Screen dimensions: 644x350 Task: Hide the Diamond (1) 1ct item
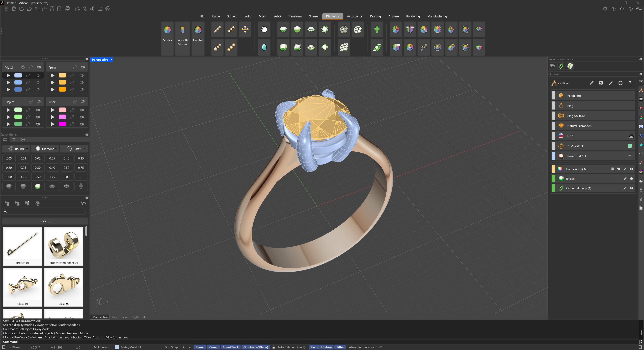pyautogui.click(x=631, y=169)
